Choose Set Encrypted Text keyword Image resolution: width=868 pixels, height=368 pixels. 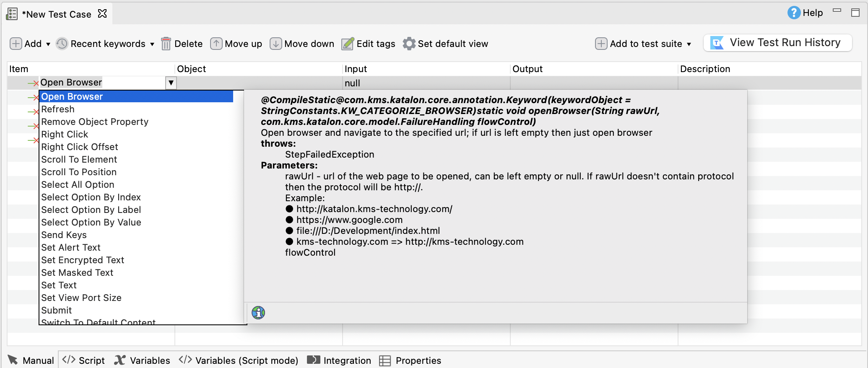click(83, 260)
